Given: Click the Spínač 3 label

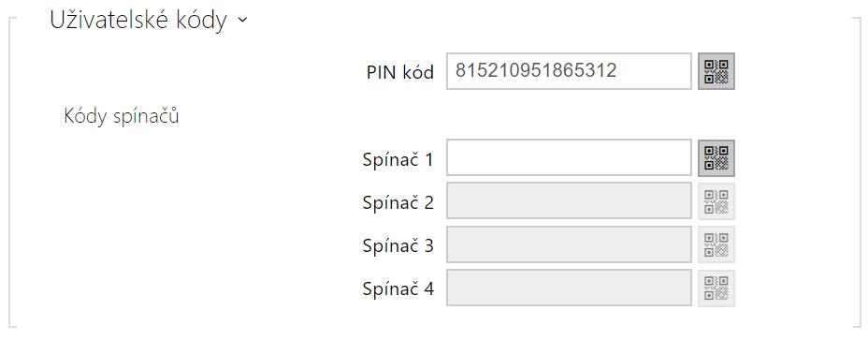Looking at the screenshot, I should click(398, 245).
